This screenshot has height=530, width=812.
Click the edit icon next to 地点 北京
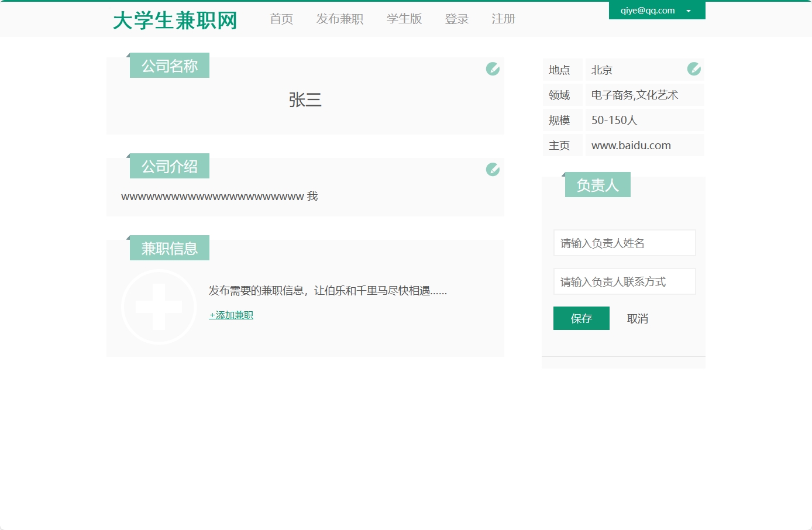point(694,69)
